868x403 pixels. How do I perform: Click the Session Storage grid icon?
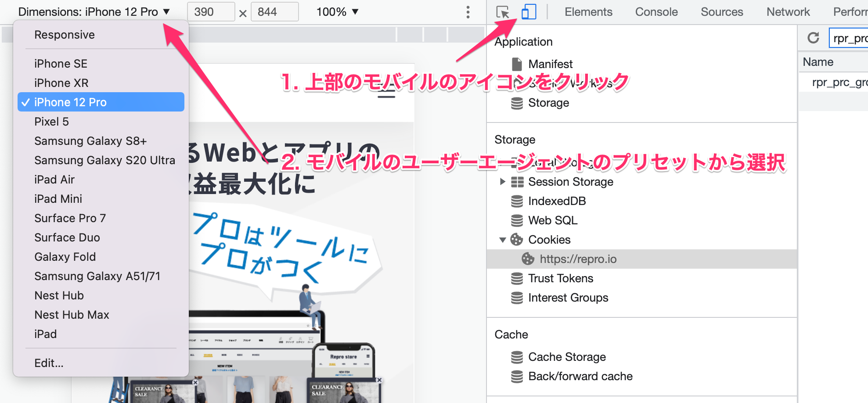[x=517, y=182]
